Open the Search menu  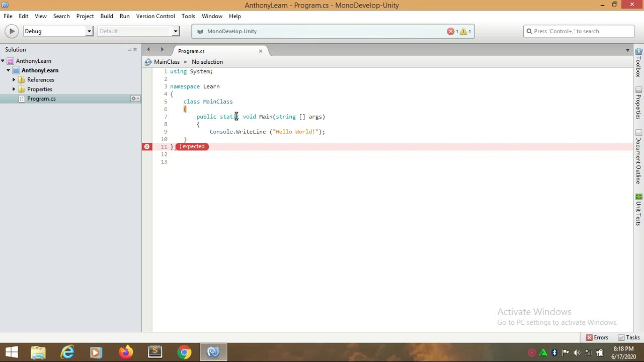point(61,16)
